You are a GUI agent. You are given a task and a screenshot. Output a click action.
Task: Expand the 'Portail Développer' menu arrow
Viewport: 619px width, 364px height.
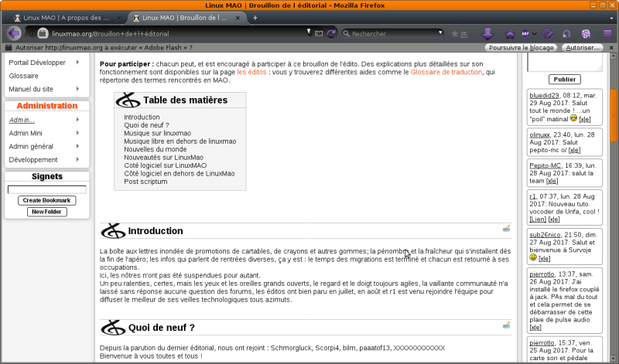tap(78, 63)
